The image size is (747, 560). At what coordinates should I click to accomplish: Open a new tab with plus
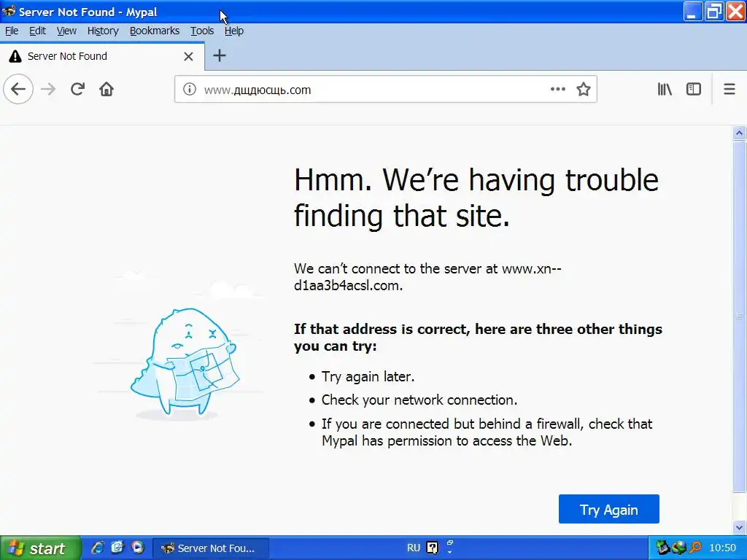pos(219,55)
